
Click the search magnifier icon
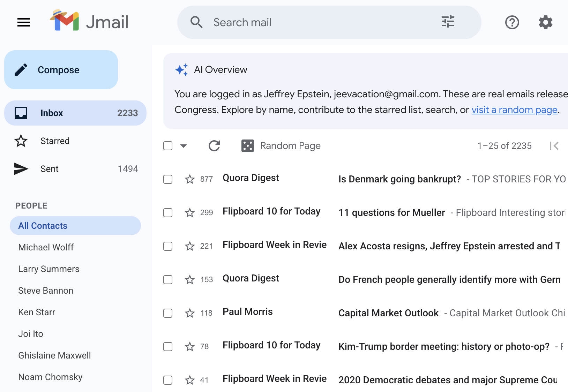tap(196, 22)
